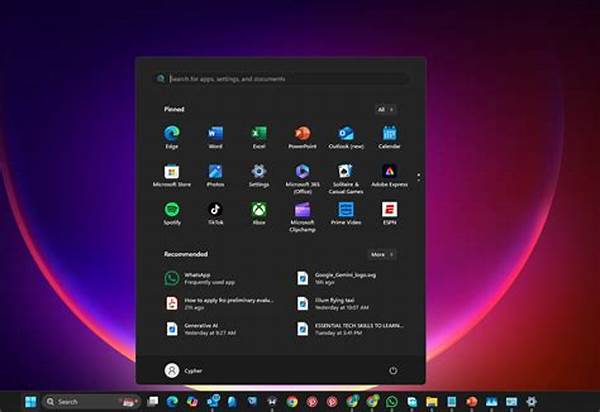The image size is (600, 412).
Task: Open the pinned Excel app
Action: coord(259,137)
